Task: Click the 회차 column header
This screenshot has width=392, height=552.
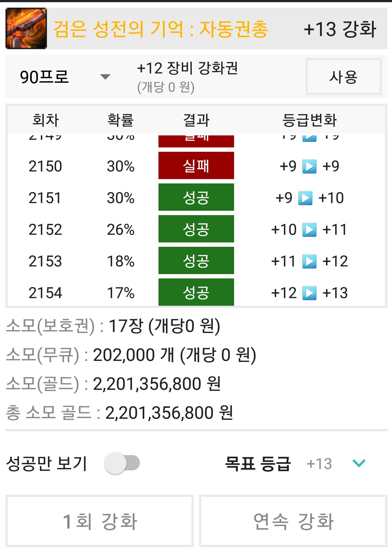Action: pos(46,120)
